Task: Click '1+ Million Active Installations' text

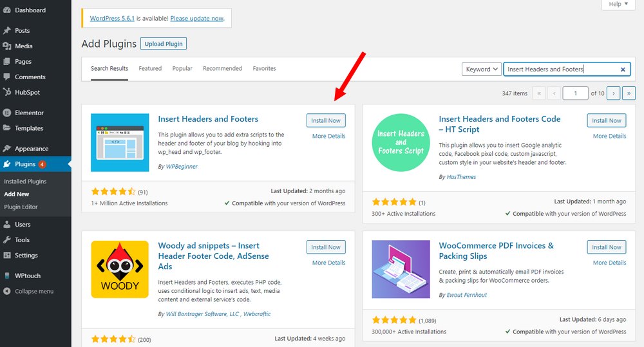Action: [129, 203]
